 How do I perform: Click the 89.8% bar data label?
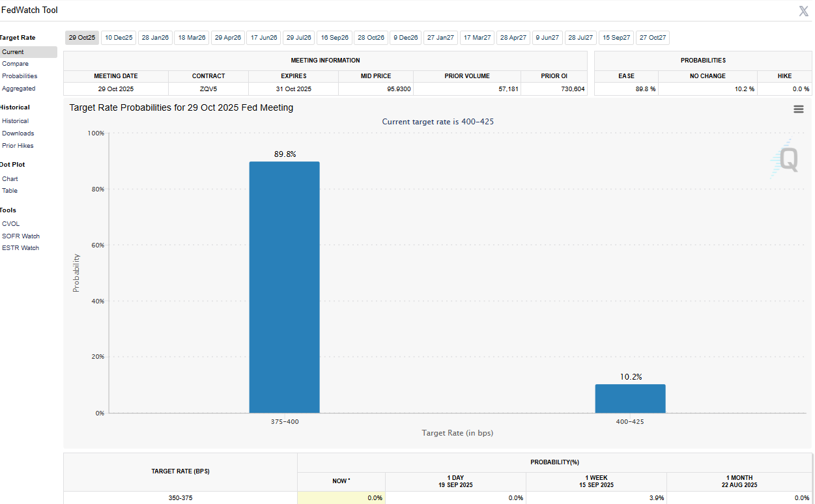pos(285,154)
